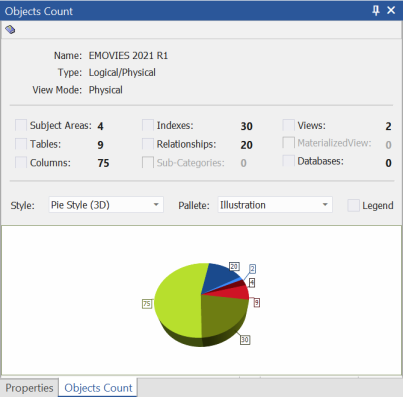Check the Columns checkbox
This screenshot has width=403, height=397.
(21, 163)
